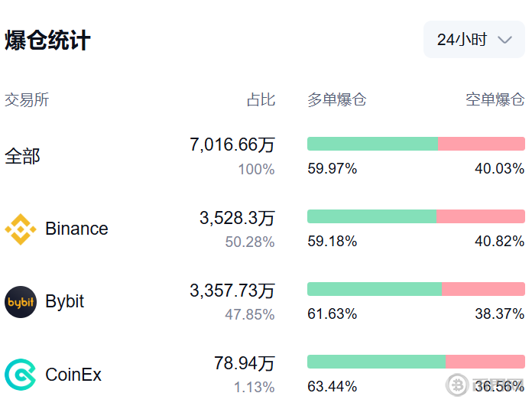This screenshot has width=532, height=406.
Task: Click the 7,016.66万 total liquidation value
Action: [232, 145]
